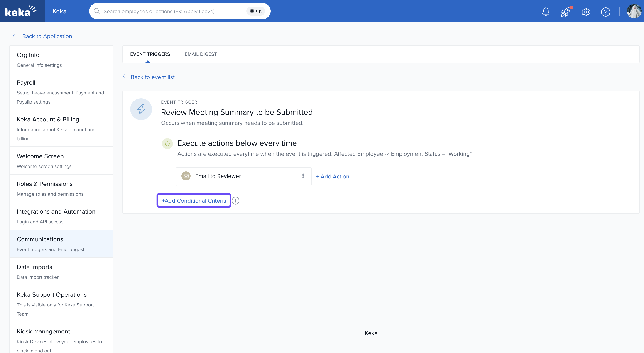
Task: Click the info icon beside Conditional Criteria
Action: click(x=235, y=201)
